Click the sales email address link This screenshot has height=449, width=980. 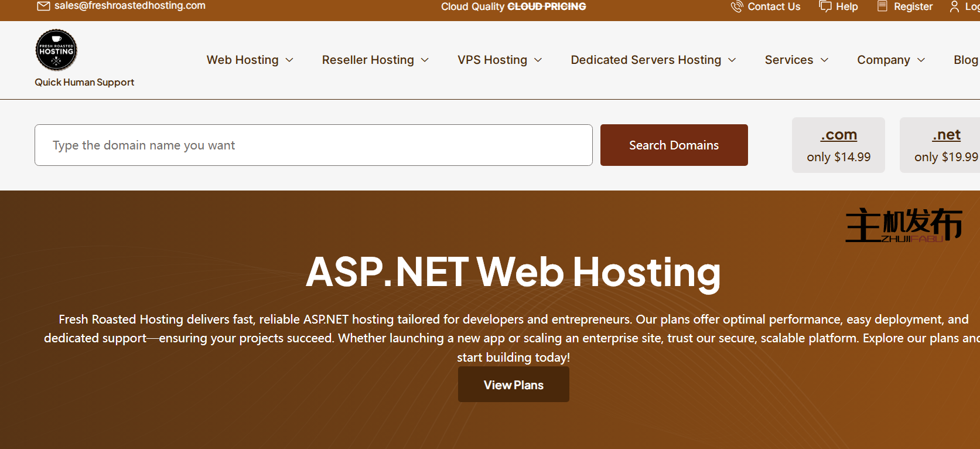tap(130, 6)
